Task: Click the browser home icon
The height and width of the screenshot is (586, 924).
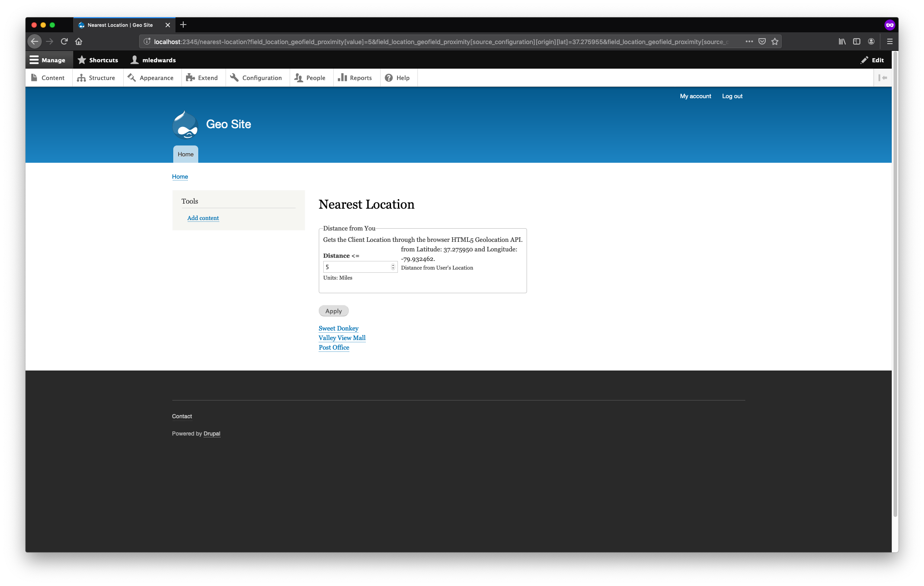Action: coord(79,41)
